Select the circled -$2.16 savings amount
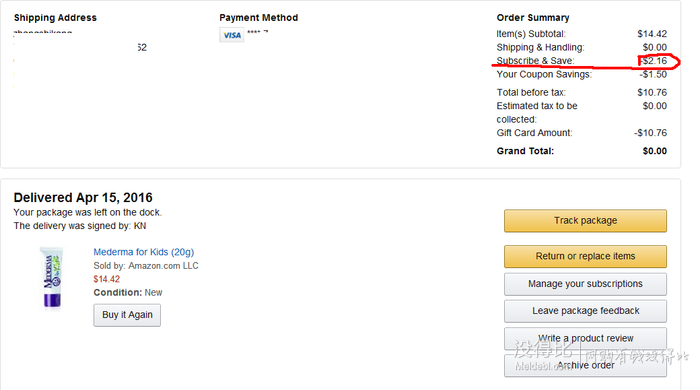The image size is (700, 390). coord(654,61)
